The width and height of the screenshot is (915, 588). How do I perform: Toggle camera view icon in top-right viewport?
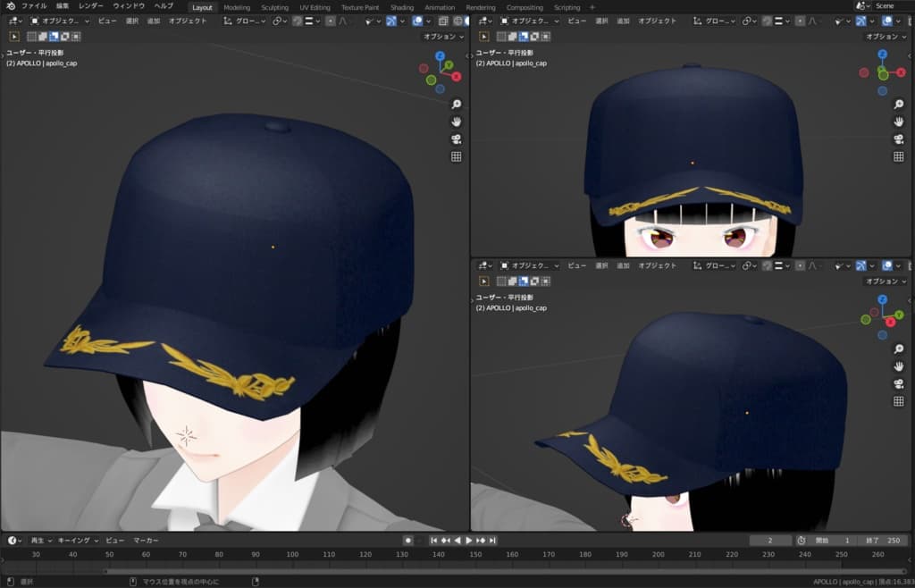pyautogui.click(x=898, y=139)
